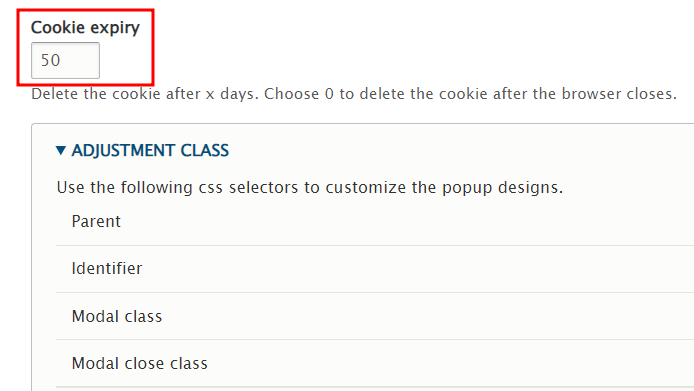The width and height of the screenshot is (694, 391).
Task: Click the word CLASS in section heading
Action: [x=204, y=151]
